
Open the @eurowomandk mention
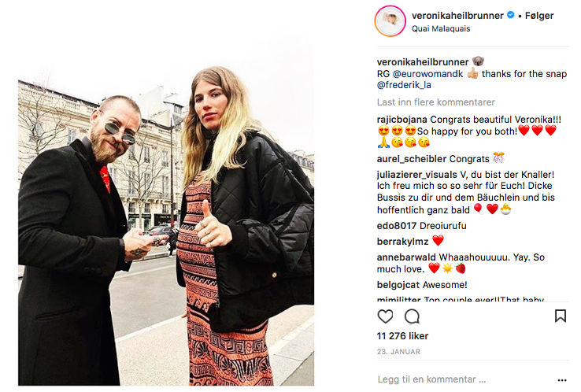(x=427, y=74)
